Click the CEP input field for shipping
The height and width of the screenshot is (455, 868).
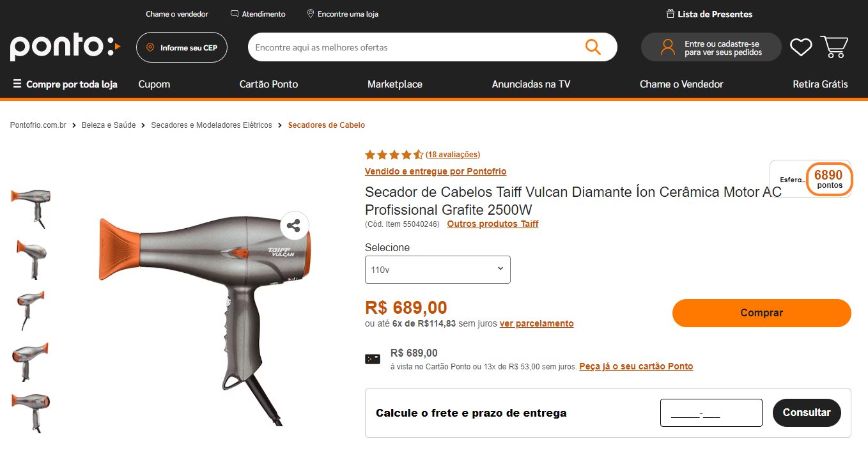711,413
